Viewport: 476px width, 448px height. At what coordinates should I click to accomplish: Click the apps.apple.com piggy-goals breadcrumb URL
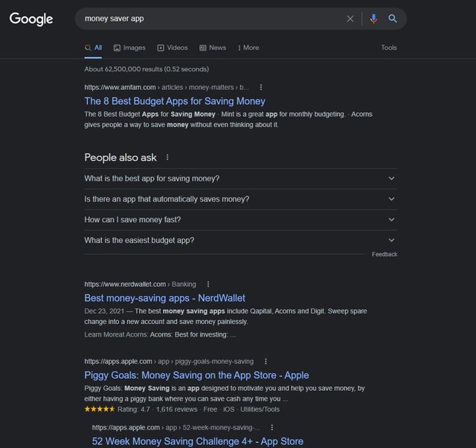[169, 361]
